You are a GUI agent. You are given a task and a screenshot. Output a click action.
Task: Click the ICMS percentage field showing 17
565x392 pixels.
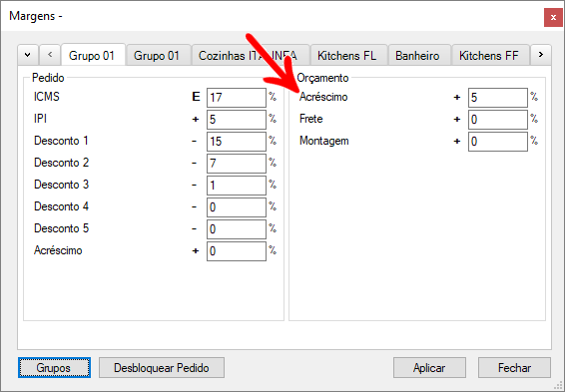click(237, 98)
